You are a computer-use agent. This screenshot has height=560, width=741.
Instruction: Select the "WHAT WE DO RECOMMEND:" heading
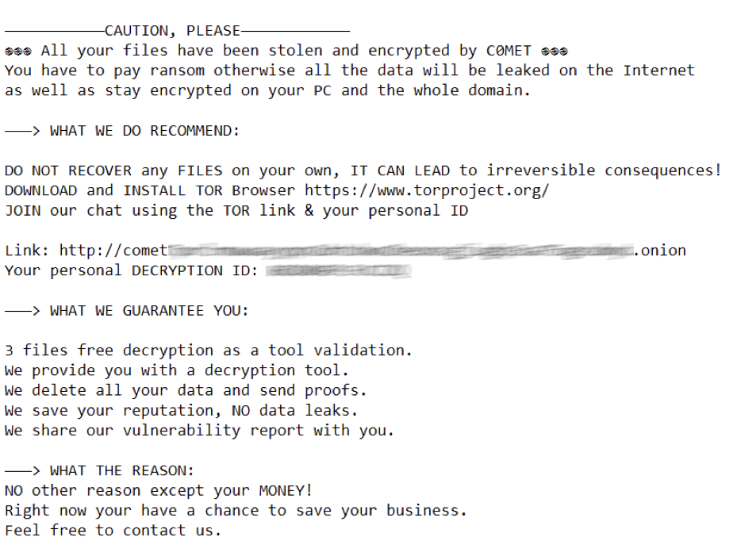coord(144,131)
